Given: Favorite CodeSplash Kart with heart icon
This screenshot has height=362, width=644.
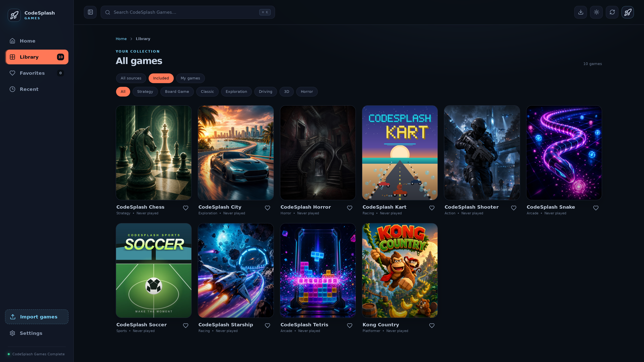Looking at the screenshot, I should (x=432, y=208).
